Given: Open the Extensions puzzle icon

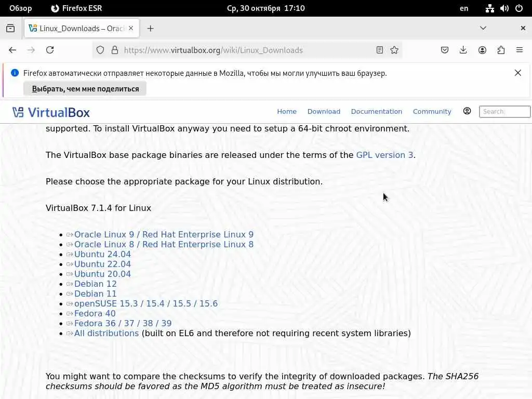Looking at the screenshot, I should (x=501, y=50).
